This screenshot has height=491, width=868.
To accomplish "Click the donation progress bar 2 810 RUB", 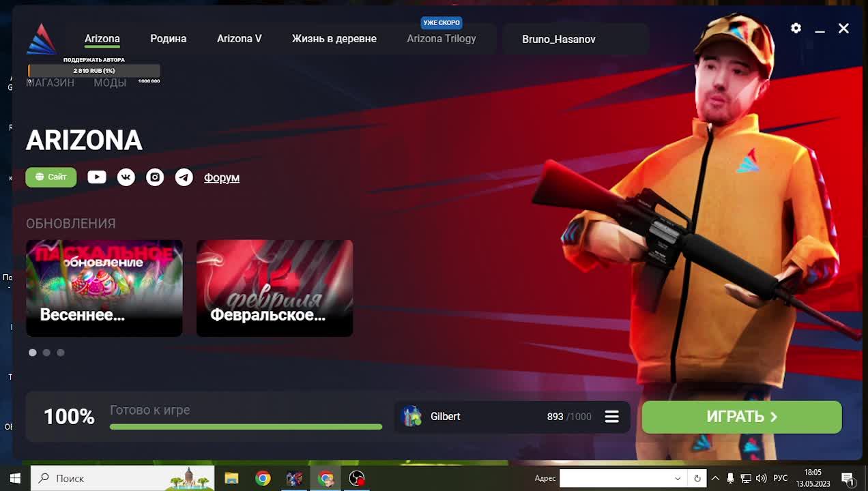I will (x=94, y=71).
